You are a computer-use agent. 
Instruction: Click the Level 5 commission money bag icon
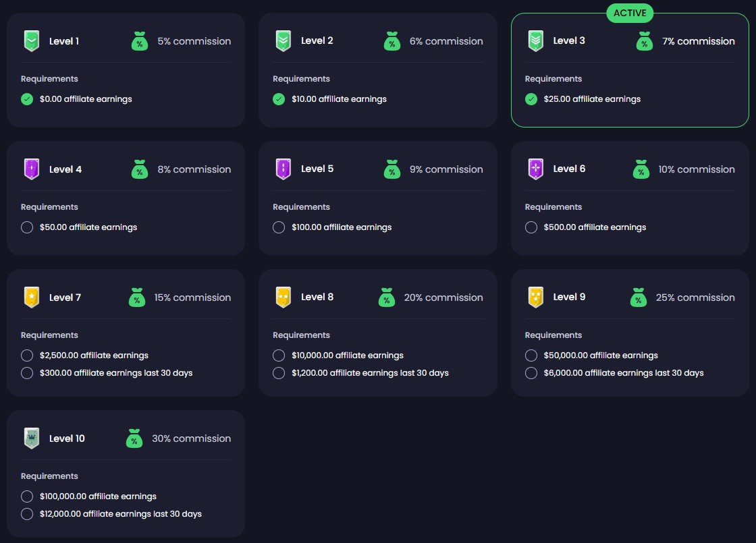(391, 169)
